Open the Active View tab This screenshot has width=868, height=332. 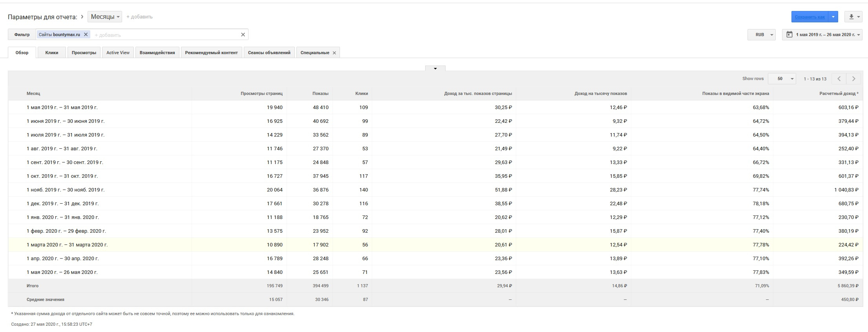tap(118, 53)
